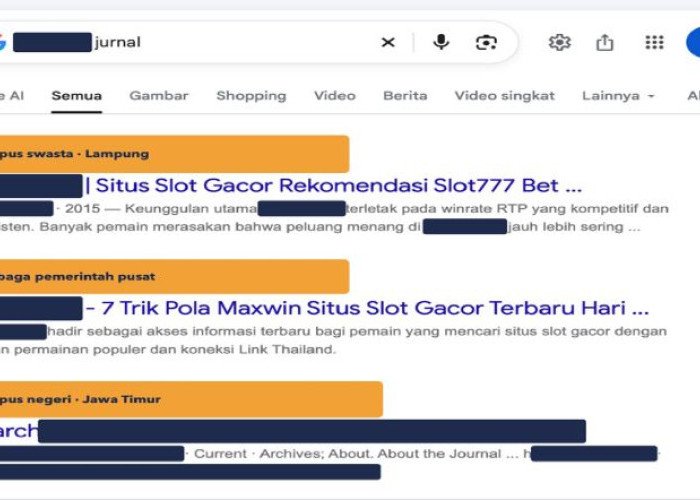Open quick settings with the gear icon
This screenshot has height=500, width=700.
559,42
